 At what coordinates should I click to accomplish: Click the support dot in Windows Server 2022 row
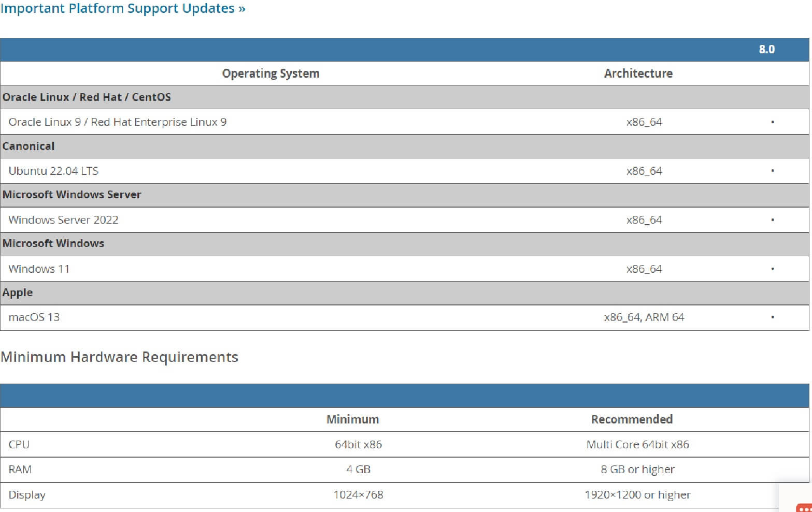[x=772, y=220]
